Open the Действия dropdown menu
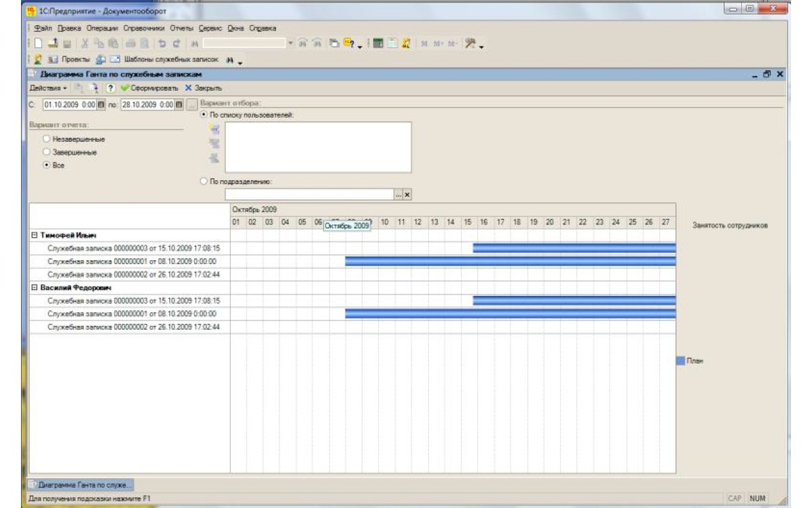The height and width of the screenshot is (508, 812). coord(47,89)
